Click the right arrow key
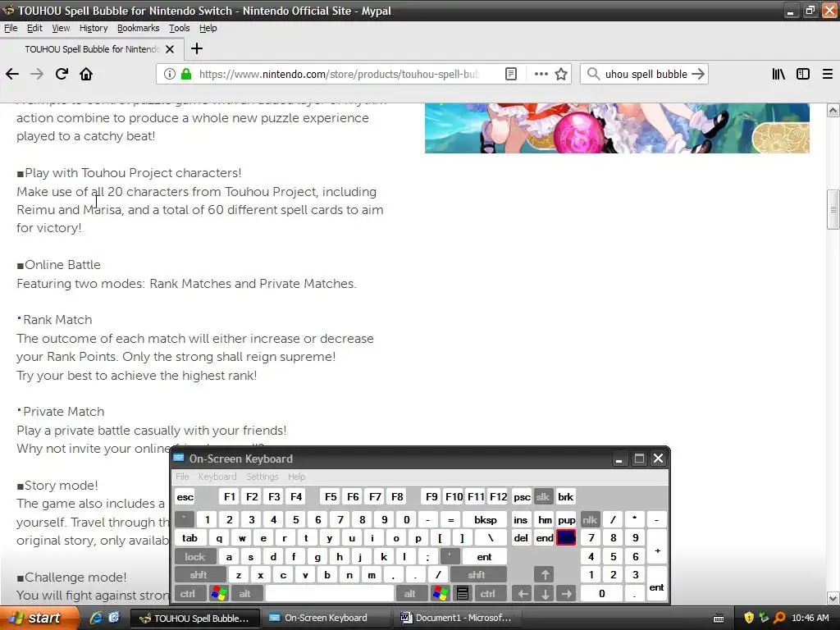The height and width of the screenshot is (630, 840). click(567, 594)
